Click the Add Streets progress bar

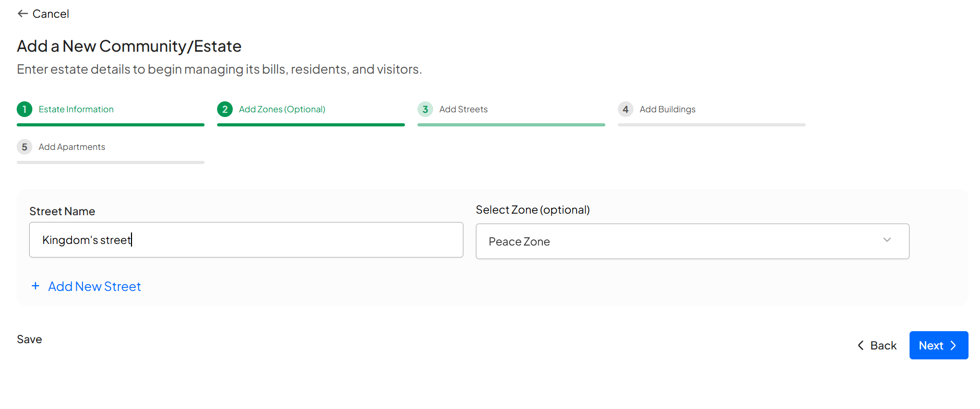pos(511,125)
